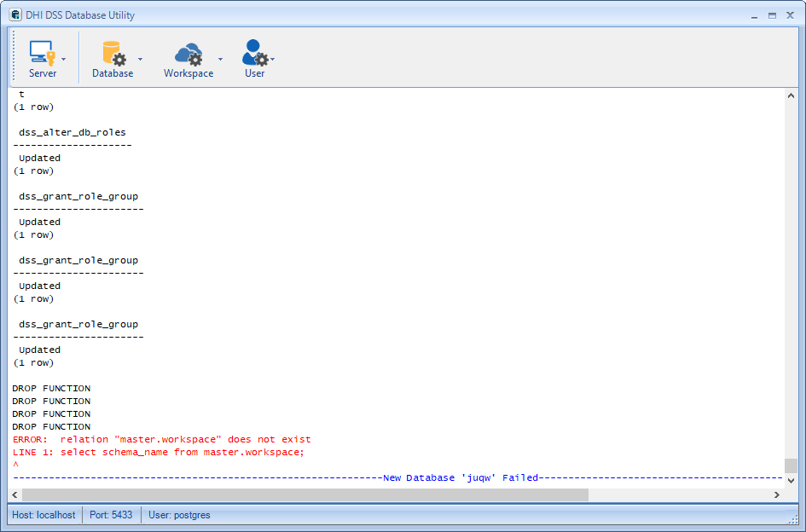Click the 'Host: localhost' status entry
This screenshot has height=532, width=806.
(43, 515)
